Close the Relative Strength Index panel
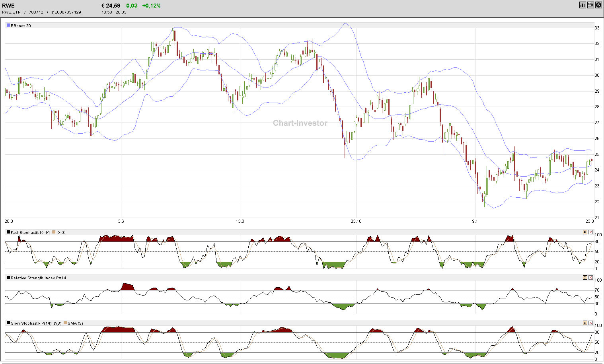 591,277
